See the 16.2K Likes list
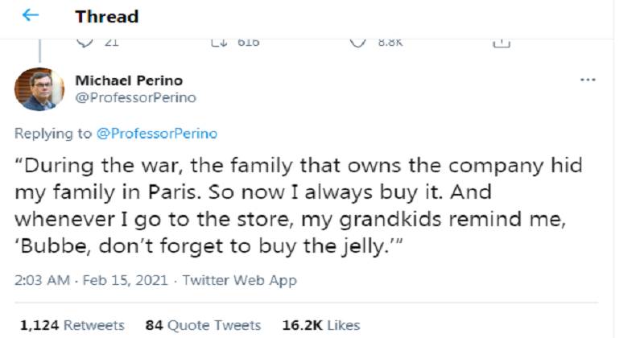Viewport: 644px width, 338px height. [321, 325]
